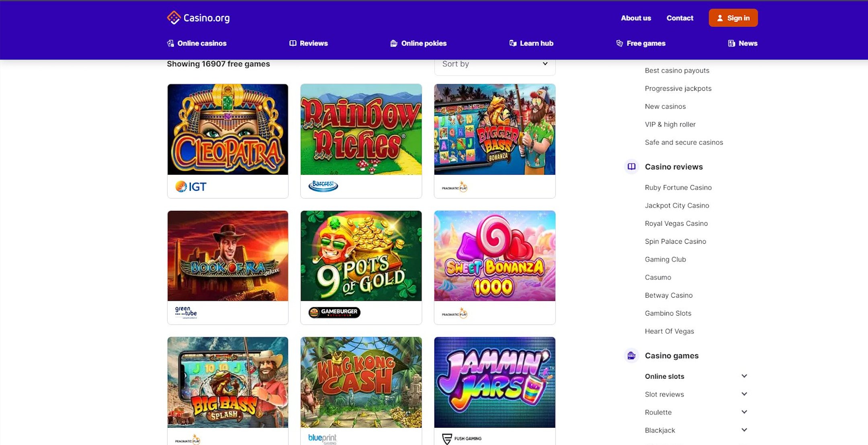Open the About us link
This screenshot has width=868, height=445.
[x=636, y=18]
